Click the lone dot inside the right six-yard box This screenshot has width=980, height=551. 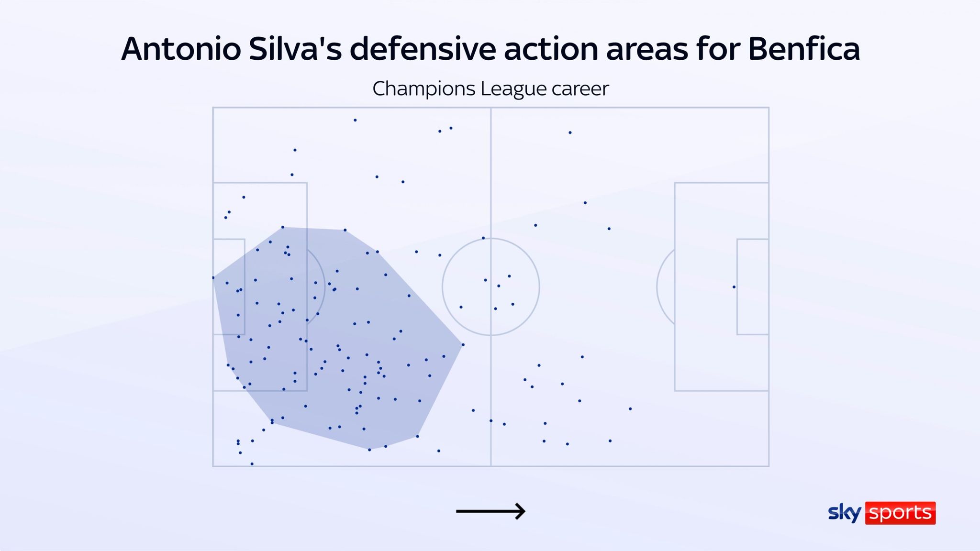pyautogui.click(x=734, y=287)
